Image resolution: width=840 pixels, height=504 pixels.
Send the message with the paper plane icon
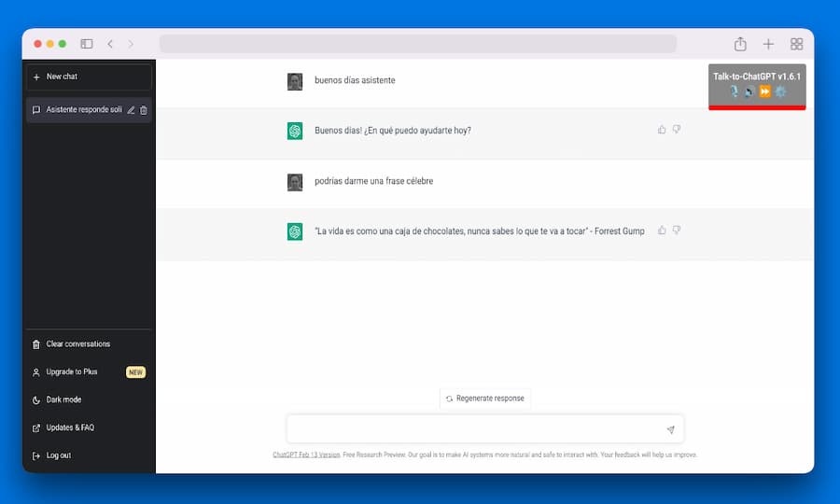coord(671,429)
